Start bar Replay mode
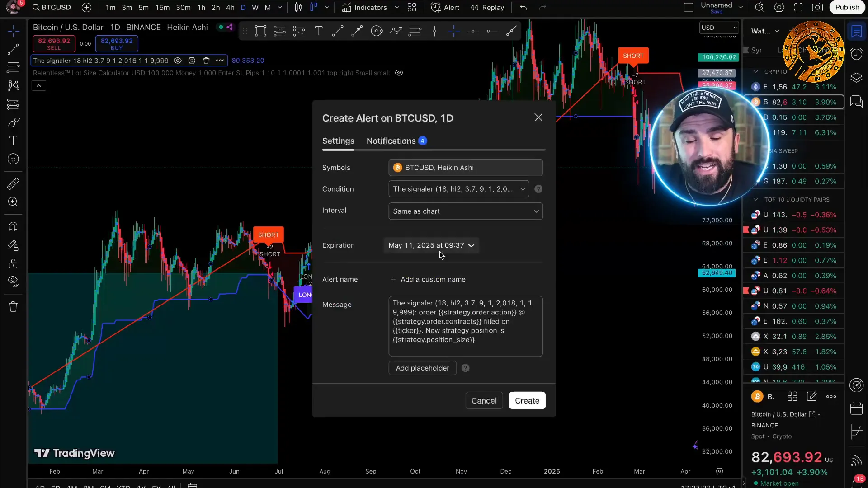This screenshot has width=868, height=488. click(x=487, y=7)
